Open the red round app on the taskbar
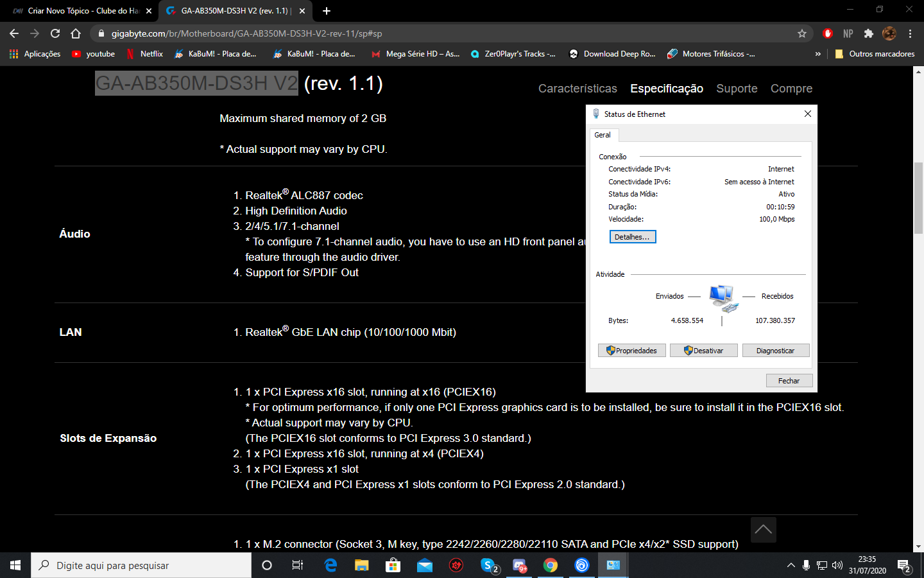 tap(456, 565)
